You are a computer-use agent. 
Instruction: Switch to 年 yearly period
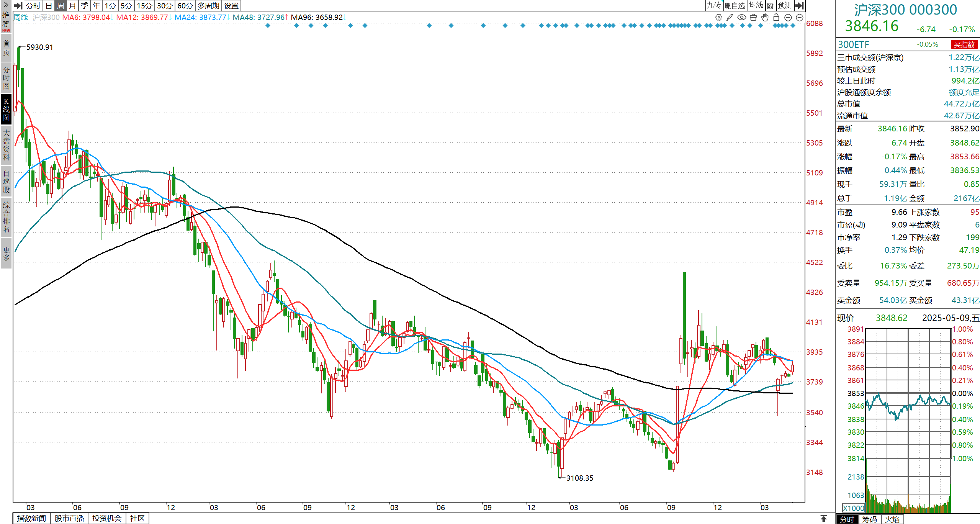[96, 6]
